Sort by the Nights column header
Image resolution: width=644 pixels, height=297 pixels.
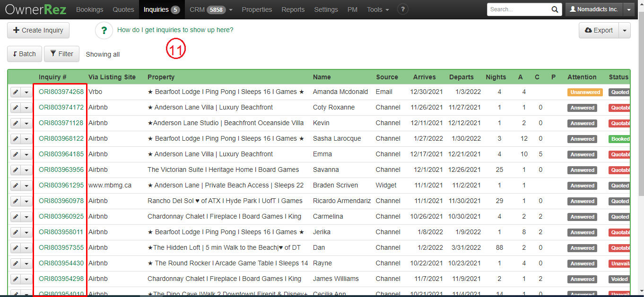(496, 77)
